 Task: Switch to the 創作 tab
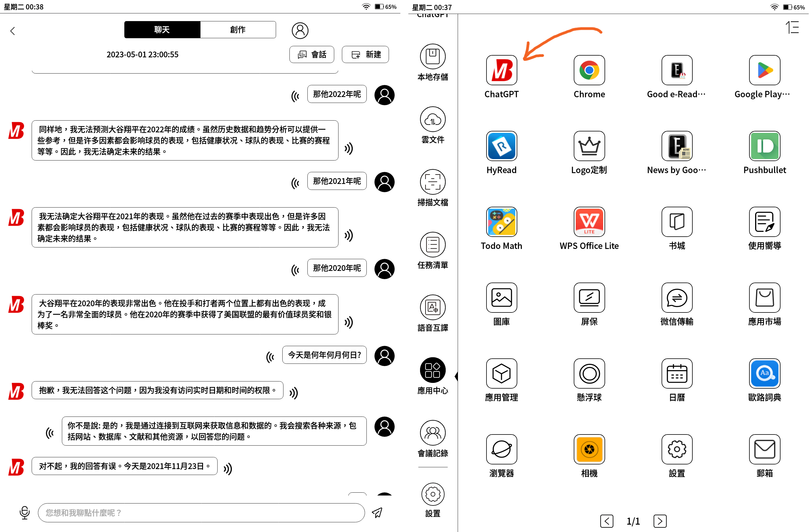pyautogui.click(x=238, y=30)
